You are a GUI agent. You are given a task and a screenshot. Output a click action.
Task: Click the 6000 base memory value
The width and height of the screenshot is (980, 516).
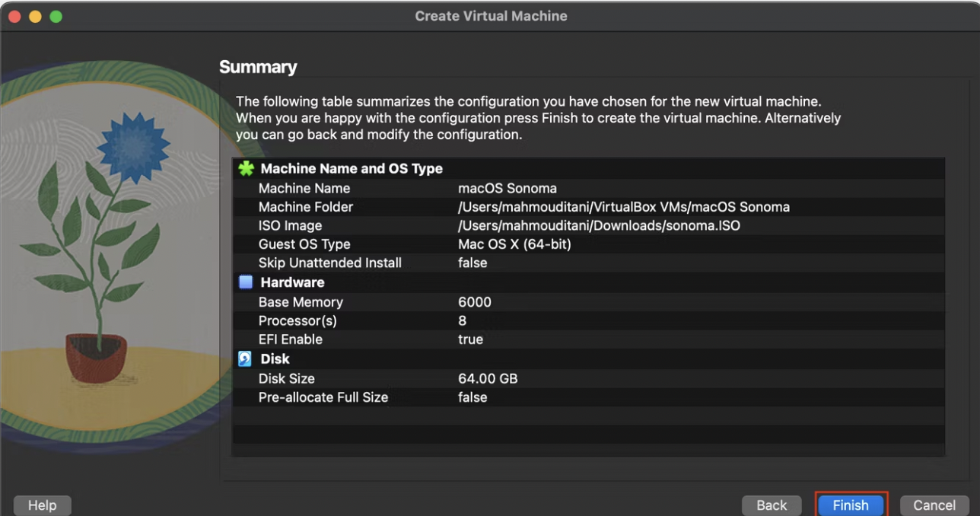tap(475, 302)
